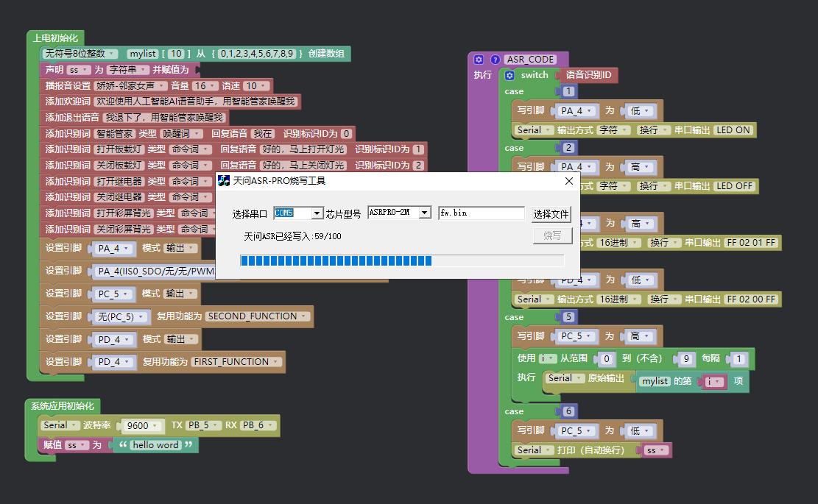Open 16进制 dropdown in FF 02 00 FF row

[x=618, y=299]
